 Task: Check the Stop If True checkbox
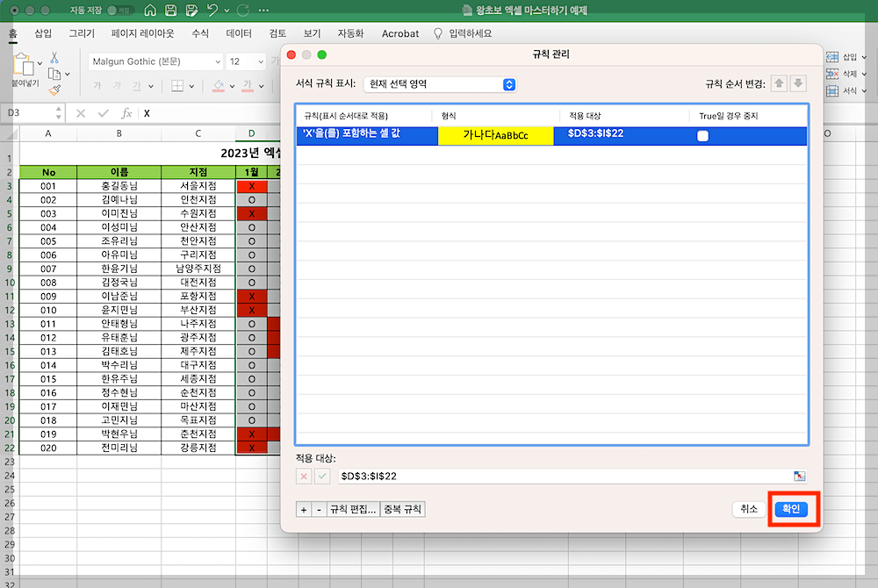coord(702,136)
